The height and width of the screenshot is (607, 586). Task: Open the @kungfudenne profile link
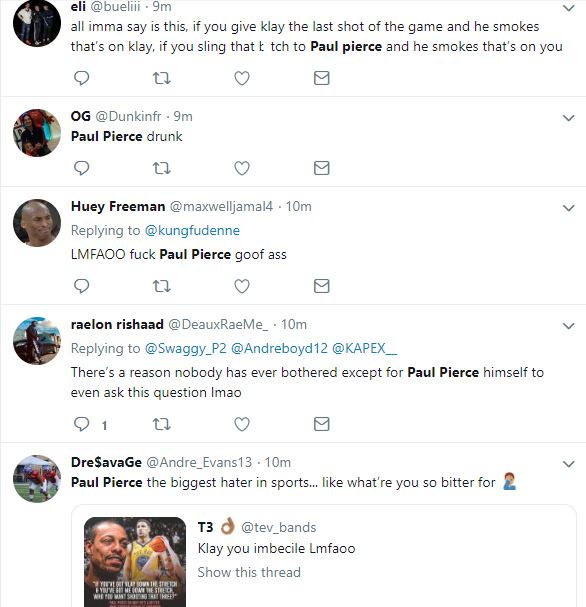[192, 231]
